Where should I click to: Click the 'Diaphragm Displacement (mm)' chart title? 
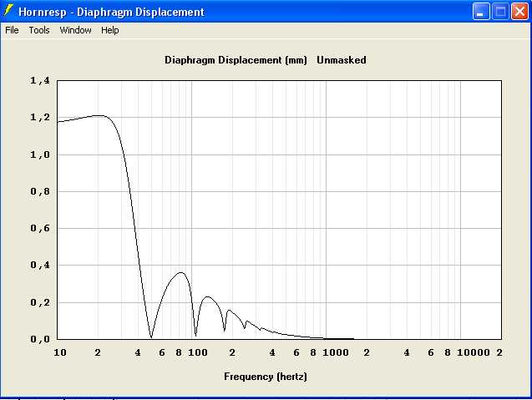(x=236, y=60)
